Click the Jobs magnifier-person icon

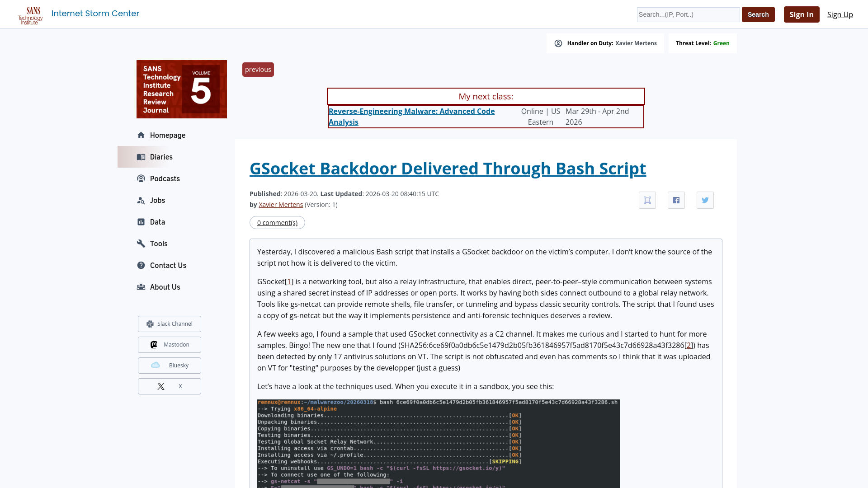tap(142, 200)
